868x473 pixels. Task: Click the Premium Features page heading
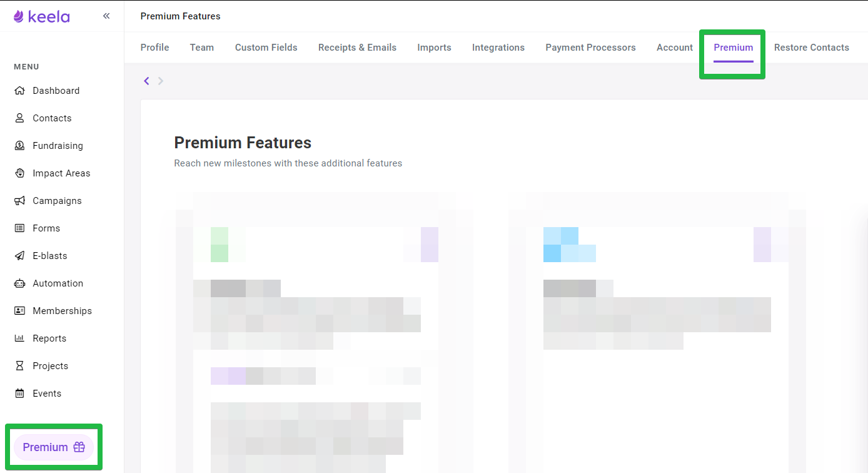243,143
